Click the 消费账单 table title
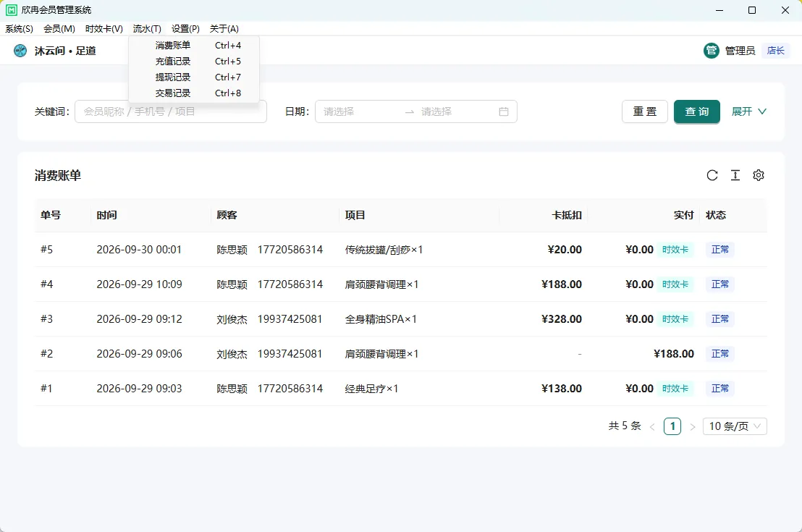 tap(58, 175)
